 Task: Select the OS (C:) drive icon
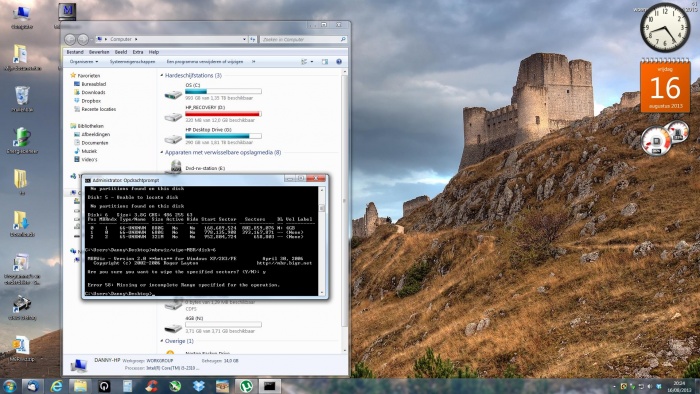173,94
